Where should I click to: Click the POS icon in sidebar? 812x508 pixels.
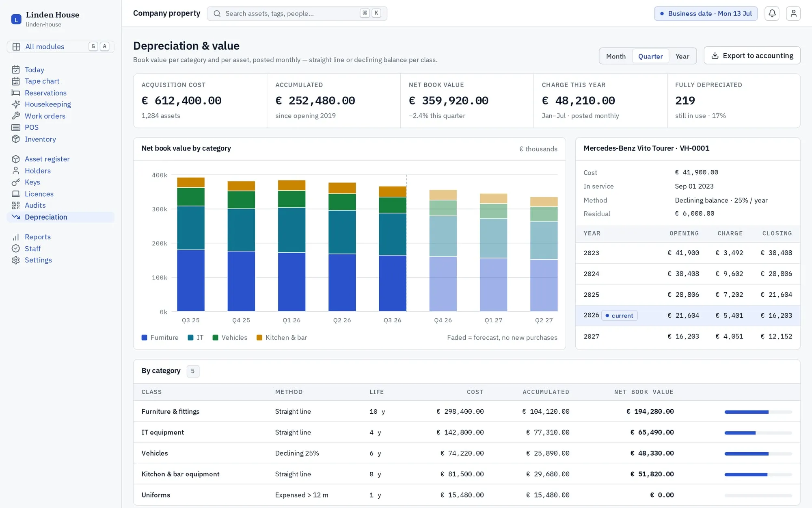16,128
